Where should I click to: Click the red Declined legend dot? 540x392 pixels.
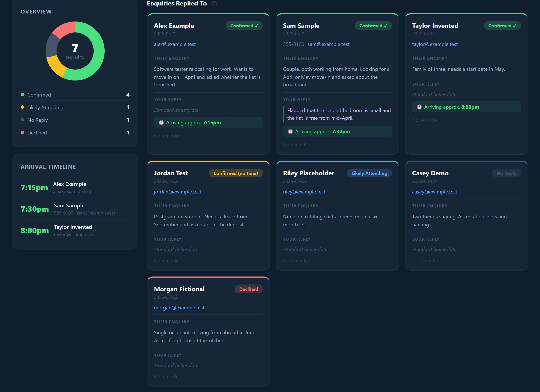tap(22, 132)
